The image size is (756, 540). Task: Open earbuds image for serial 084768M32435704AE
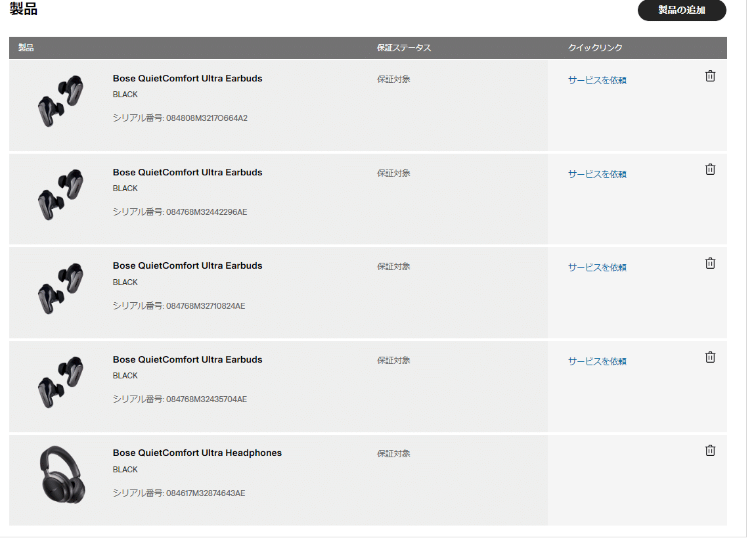tap(61, 382)
